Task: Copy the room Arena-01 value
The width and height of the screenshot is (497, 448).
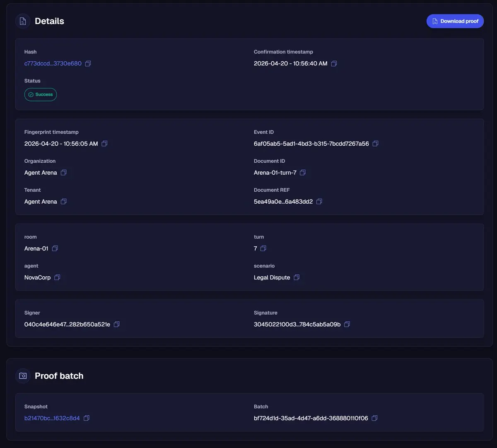Action: (55, 248)
